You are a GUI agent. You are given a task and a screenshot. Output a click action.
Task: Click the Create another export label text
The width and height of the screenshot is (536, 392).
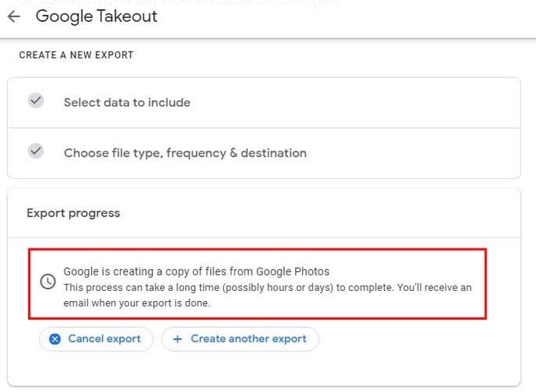tap(249, 339)
